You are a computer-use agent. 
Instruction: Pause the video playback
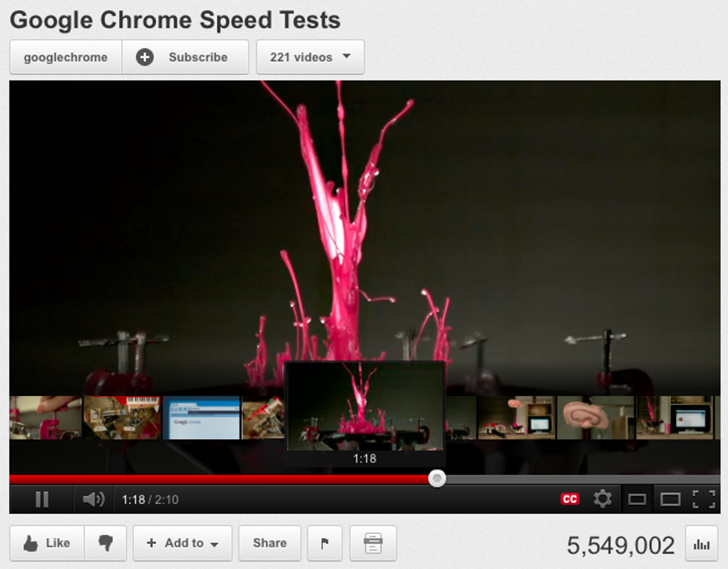tap(42, 499)
